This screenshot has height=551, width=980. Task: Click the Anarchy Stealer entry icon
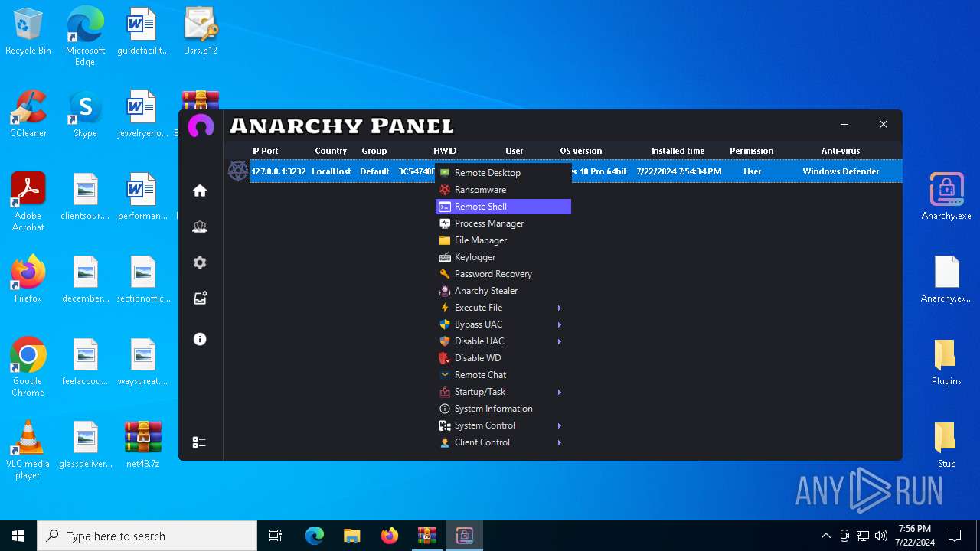(x=445, y=291)
